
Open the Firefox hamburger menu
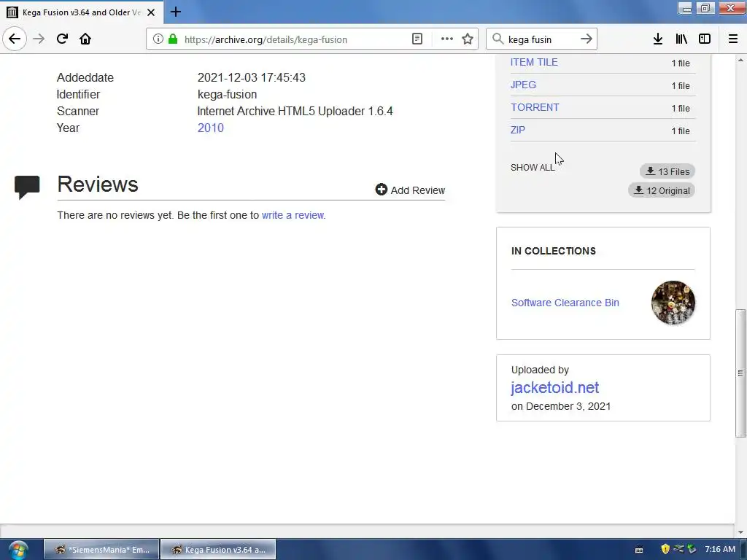[x=732, y=39]
